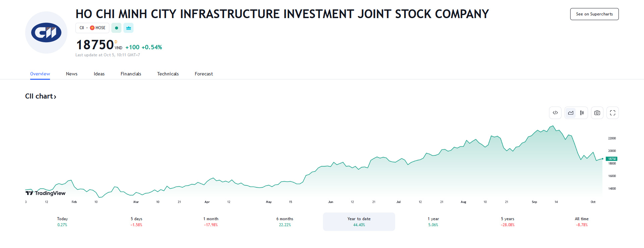This screenshot has height=248, width=644.
Task: Click the 18750 price label on chart axis
Action: coord(612,159)
